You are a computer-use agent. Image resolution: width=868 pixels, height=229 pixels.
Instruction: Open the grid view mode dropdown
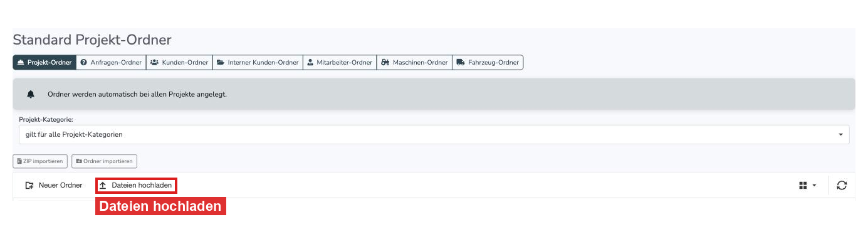[x=807, y=185]
